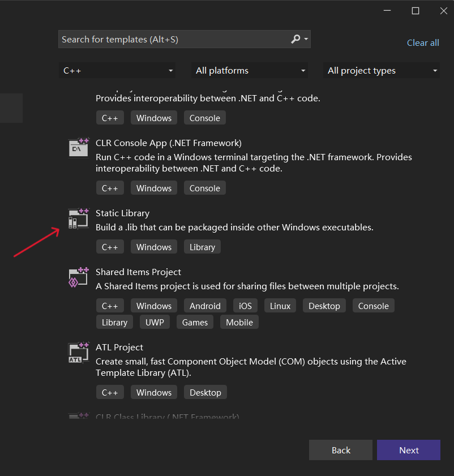Select the Shared Items Project template icon
Image resolution: width=454 pixels, height=476 pixels.
[78, 277]
